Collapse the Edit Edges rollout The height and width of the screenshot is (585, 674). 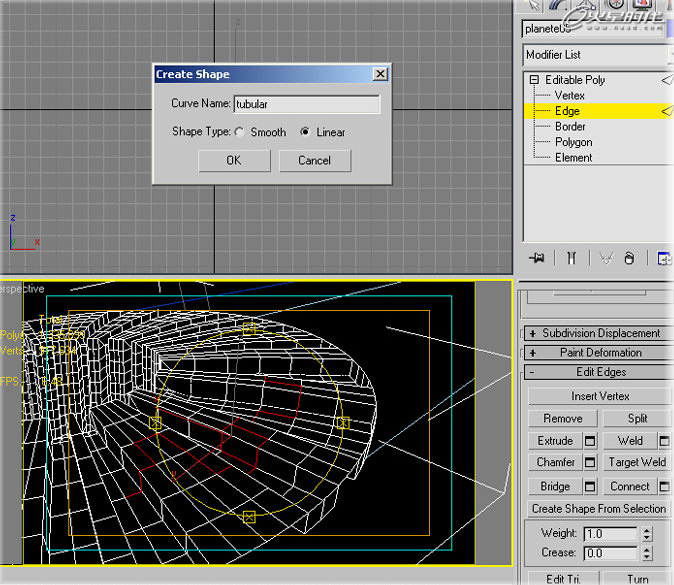[x=532, y=372]
